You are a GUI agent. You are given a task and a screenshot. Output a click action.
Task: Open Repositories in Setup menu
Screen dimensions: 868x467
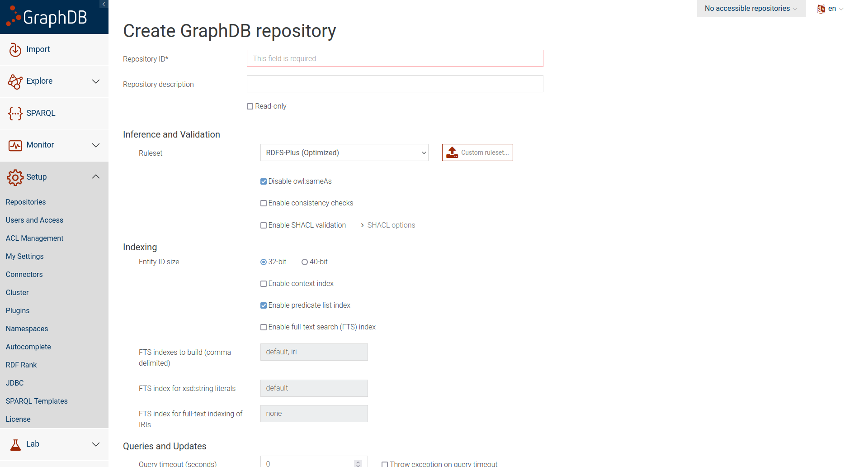[x=26, y=202]
